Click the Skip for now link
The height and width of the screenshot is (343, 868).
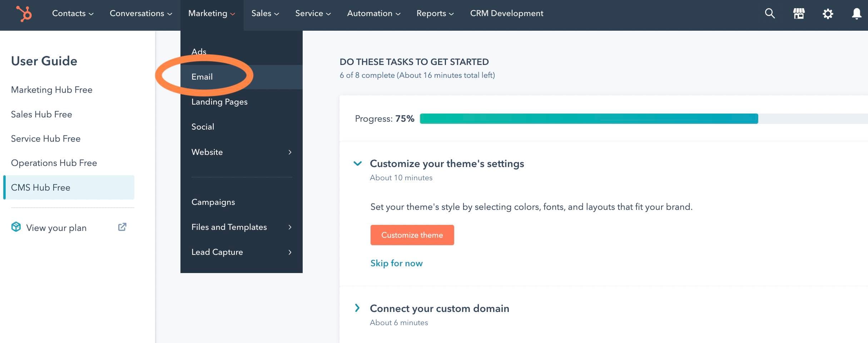coord(396,263)
